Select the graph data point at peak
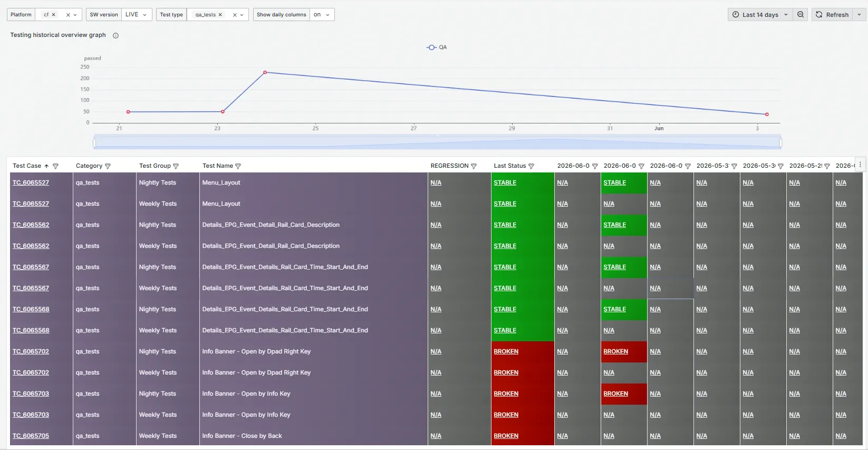Image resolution: width=868 pixels, height=450 pixels. [265, 72]
